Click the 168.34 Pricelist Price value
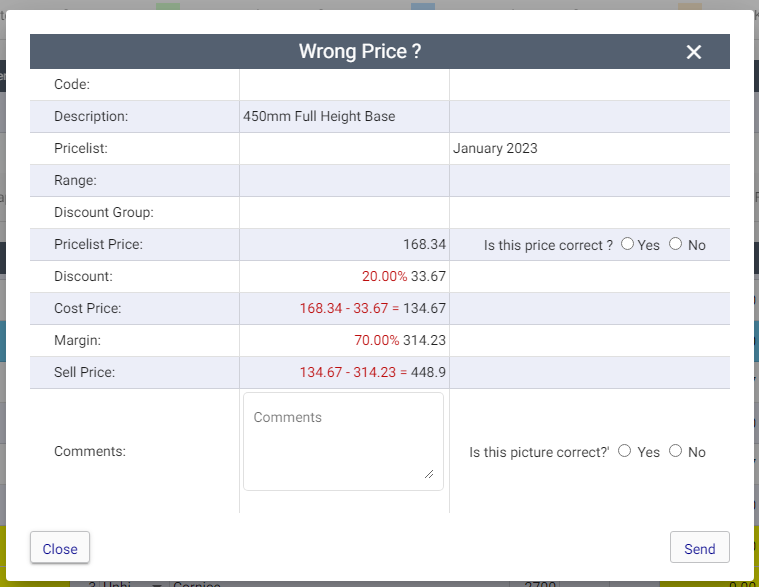The width and height of the screenshot is (759, 587). coord(425,244)
